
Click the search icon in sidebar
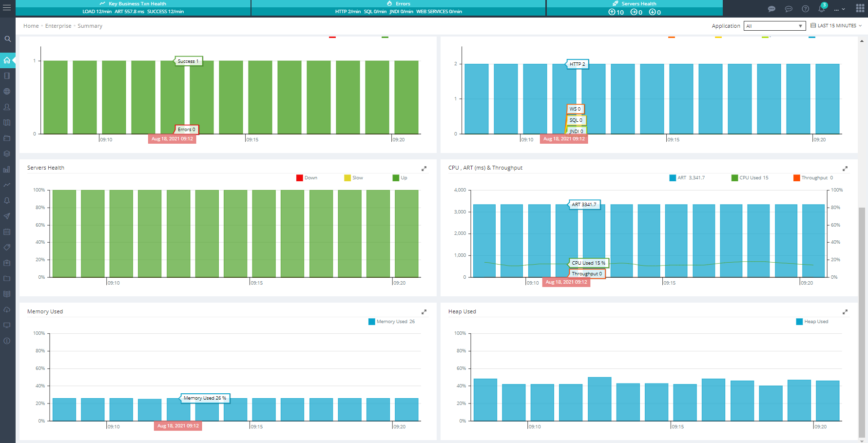click(x=7, y=39)
